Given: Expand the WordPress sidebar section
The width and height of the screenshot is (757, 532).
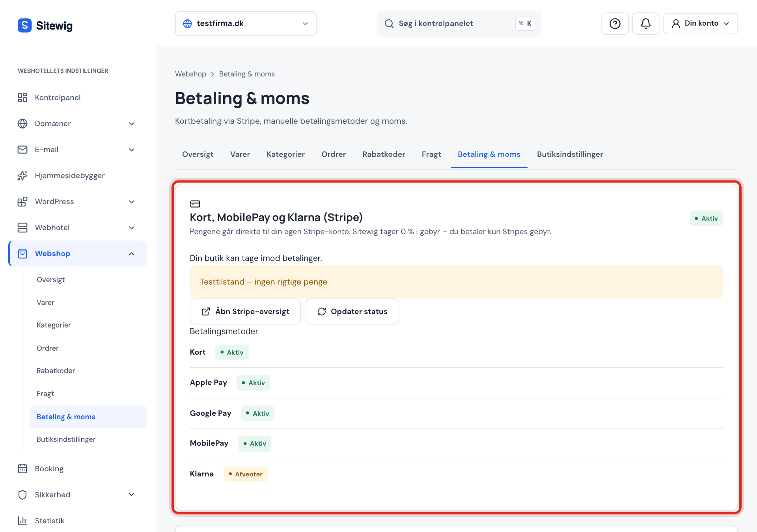Looking at the screenshot, I should coord(132,202).
